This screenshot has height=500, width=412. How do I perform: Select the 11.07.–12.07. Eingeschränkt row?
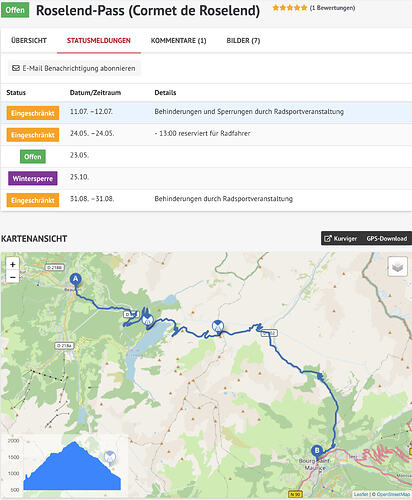click(206, 113)
